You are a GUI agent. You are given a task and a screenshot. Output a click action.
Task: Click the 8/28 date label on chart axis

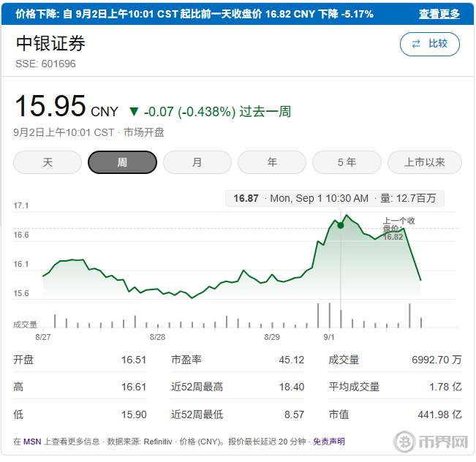pos(157,337)
